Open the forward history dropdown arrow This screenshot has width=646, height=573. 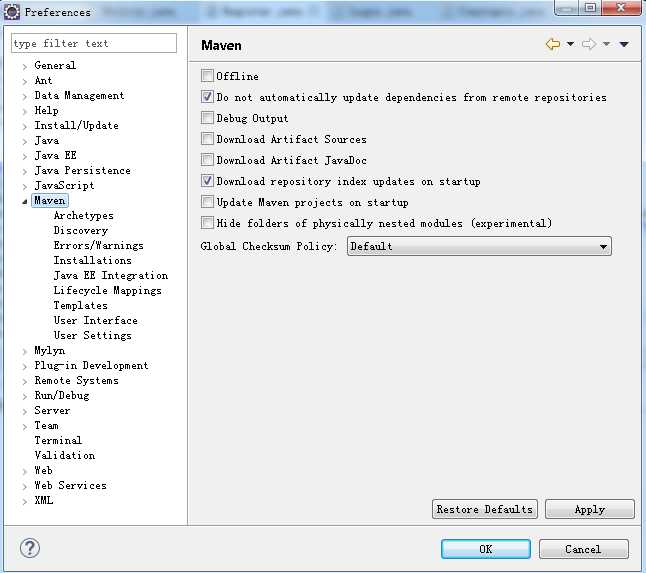[606, 44]
